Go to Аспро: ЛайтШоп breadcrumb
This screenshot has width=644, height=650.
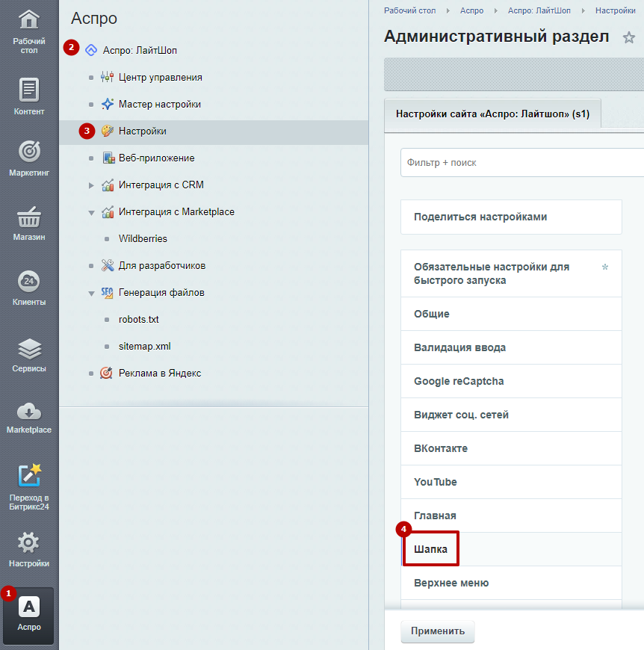tap(539, 10)
